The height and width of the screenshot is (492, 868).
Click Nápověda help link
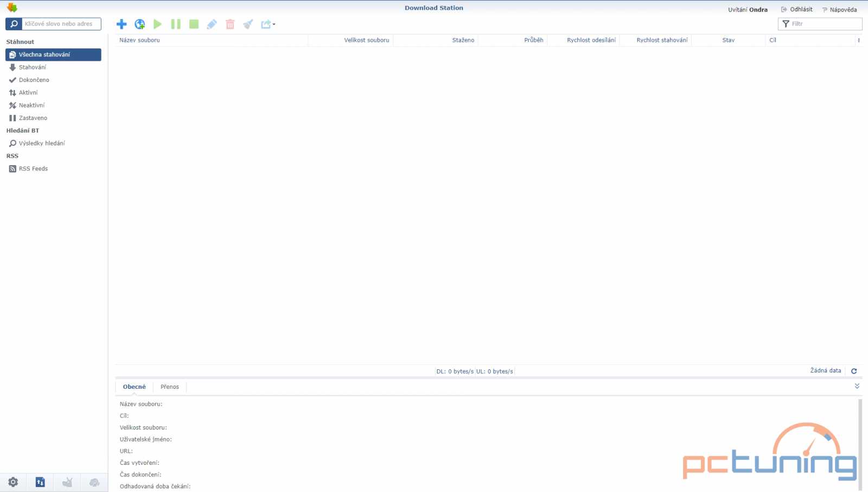(x=839, y=10)
